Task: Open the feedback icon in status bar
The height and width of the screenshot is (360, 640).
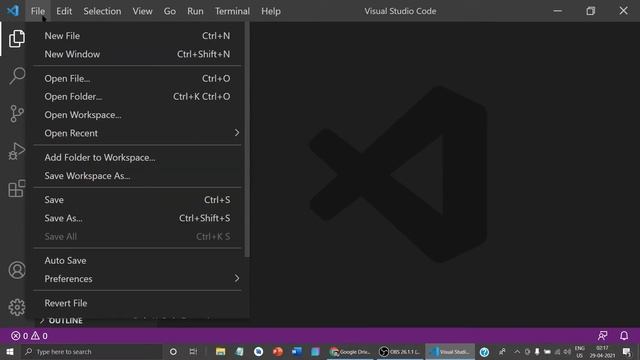Action: click(x=602, y=336)
